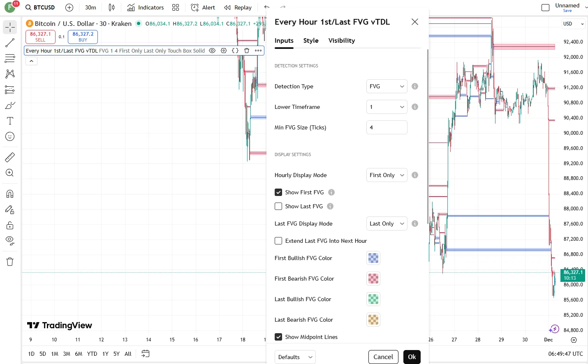
Task: Open BTCUSD symbol search
Action: [40, 7]
